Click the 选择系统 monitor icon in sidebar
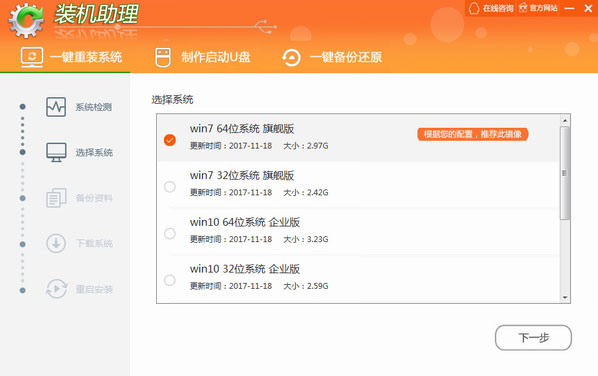 (x=56, y=153)
